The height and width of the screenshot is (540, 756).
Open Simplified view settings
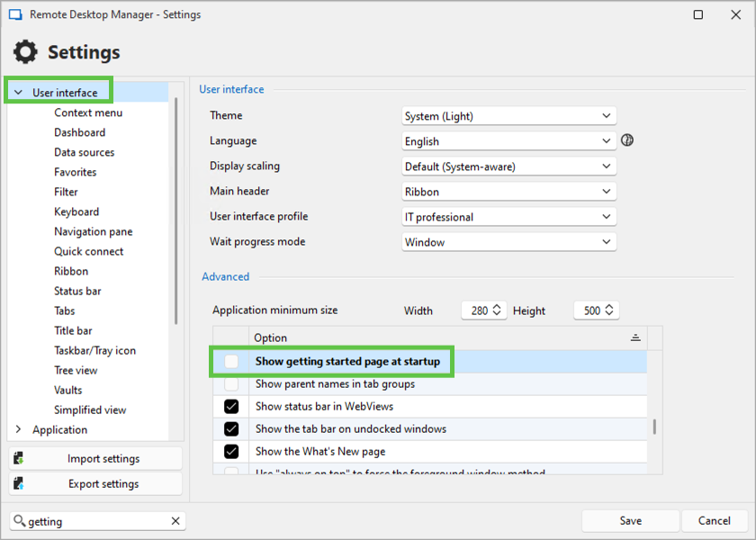coord(90,409)
